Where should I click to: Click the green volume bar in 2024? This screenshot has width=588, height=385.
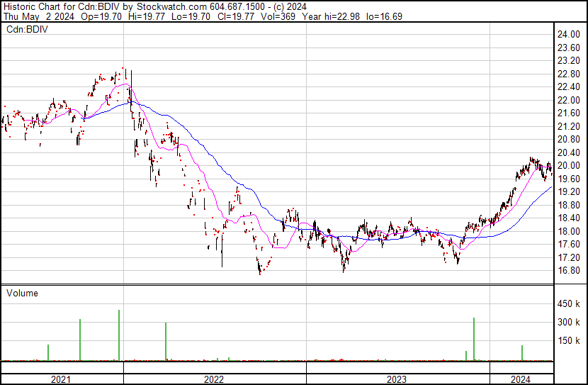pos(522,352)
